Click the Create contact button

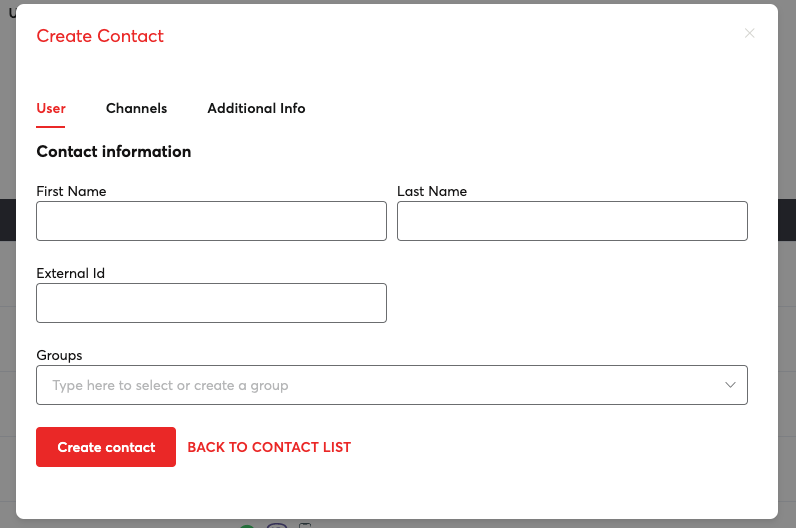[106, 447]
